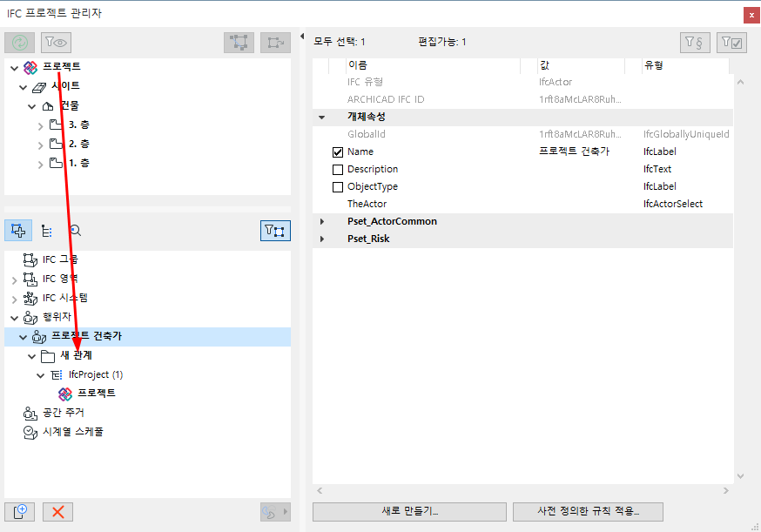Image resolution: width=761 pixels, height=532 pixels.
Task: Select the type products tree icon
Action: coord(47,231)
